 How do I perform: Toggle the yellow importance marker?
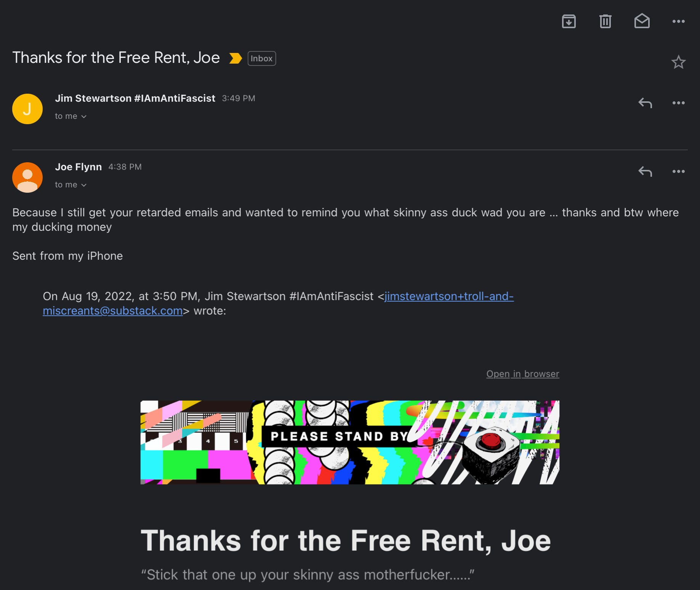click(x=235, y=58)
